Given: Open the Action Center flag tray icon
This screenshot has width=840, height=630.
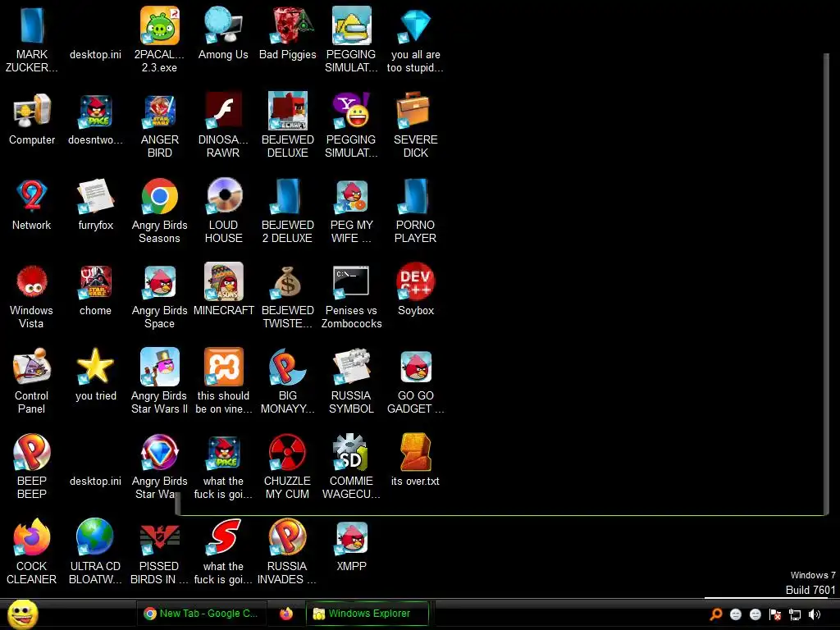Looking at the screenshot, I should point(775,614).
